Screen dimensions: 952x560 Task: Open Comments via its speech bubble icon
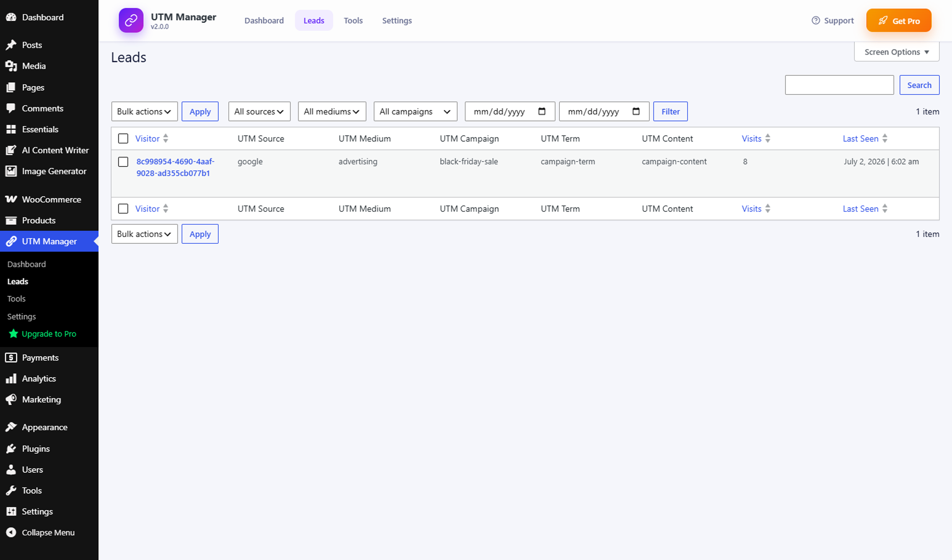coord(11,109)
